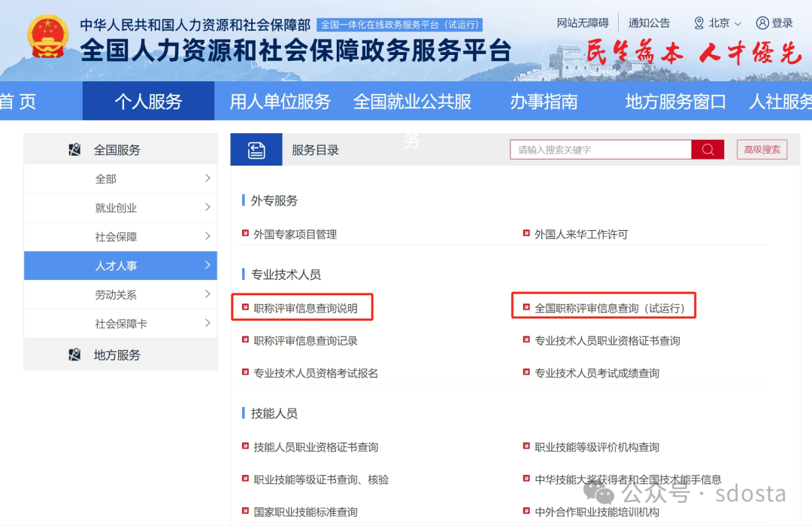812x526 pixels.
Task: Click the 服务目录 heading text
Action: [x=315, y=151]
